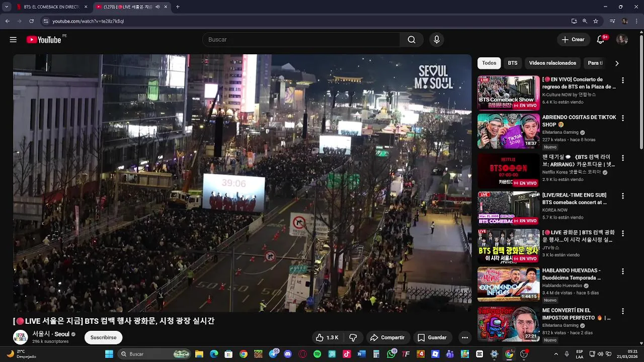Click the Windows taskbar search box
The height and width of the screenshot is (362, 644).
(x=154, y=354)
